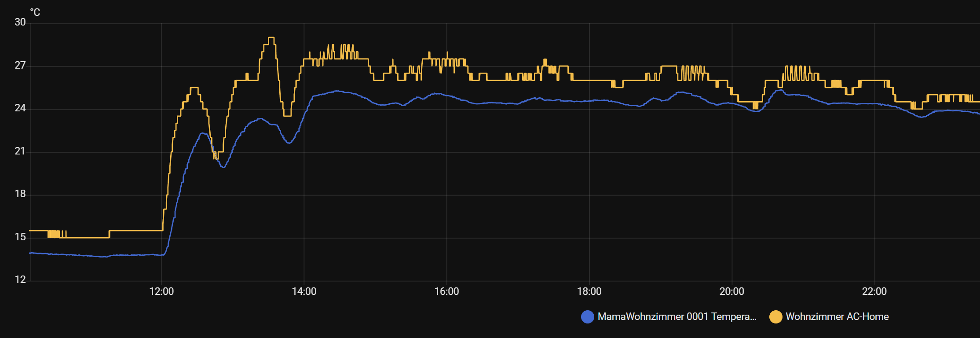
Task: Click the 22:00 time axis label
Action: (x=874, y=291)
